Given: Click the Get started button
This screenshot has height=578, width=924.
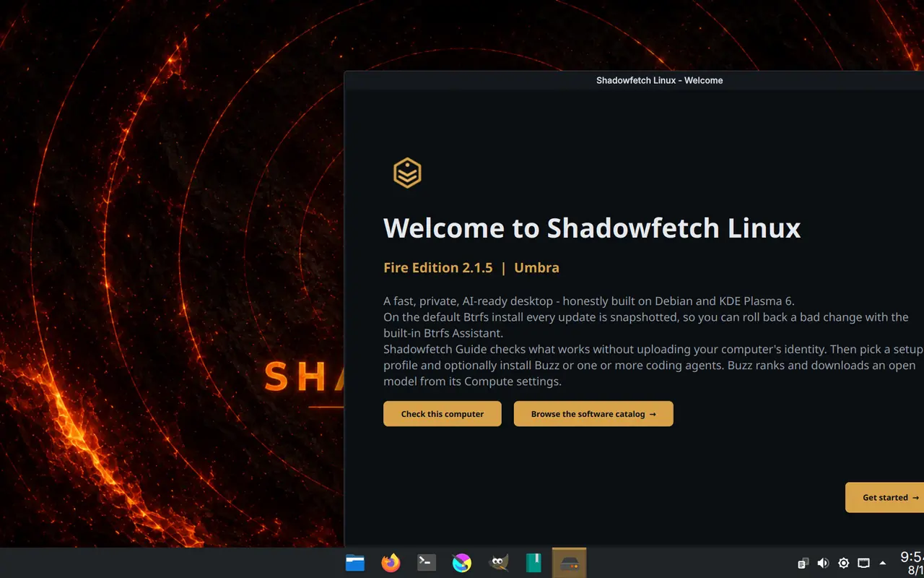Looking at the screenshot, I should pos(885,497).
